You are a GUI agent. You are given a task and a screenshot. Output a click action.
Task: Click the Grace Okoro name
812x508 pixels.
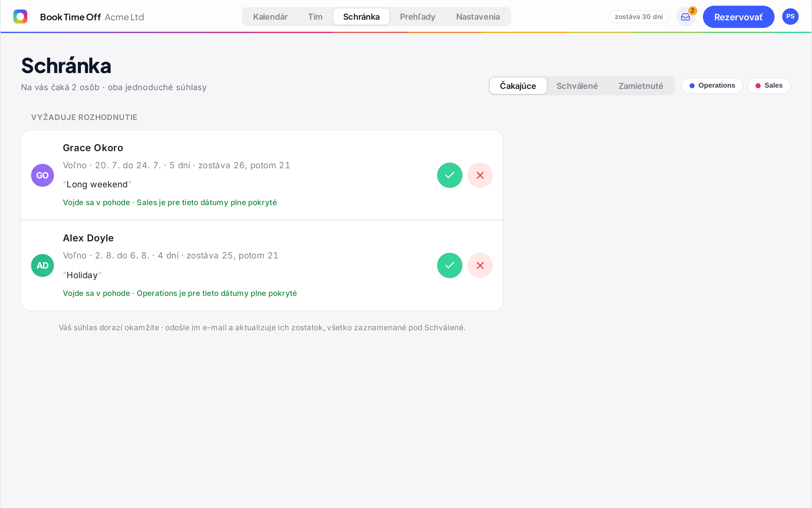pos(93,148)
